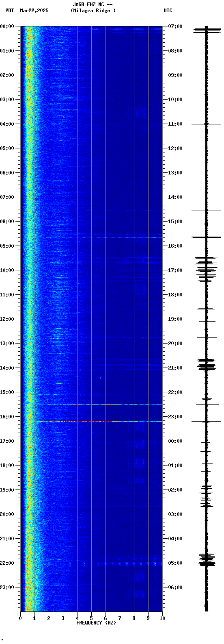Click the '01:00' PDT time label
224x644 pixels.
(x=7, y=51)
